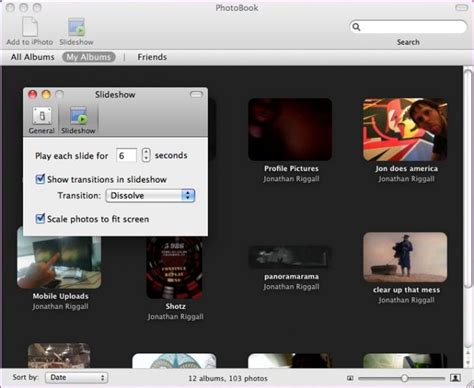This screenshot has height=388, width=474.
Task: Select the Slideshow preferences pane icon
Action: [78, 115]
